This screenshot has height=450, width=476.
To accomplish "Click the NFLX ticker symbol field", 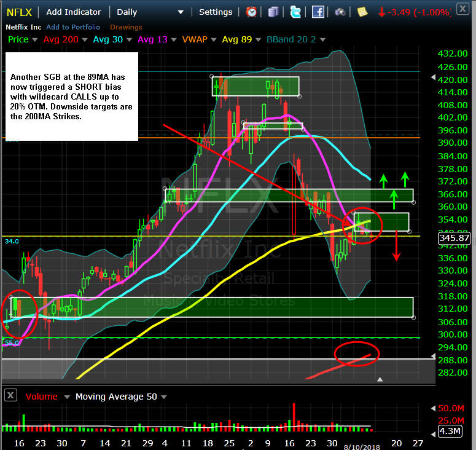I will click(19, 12).
